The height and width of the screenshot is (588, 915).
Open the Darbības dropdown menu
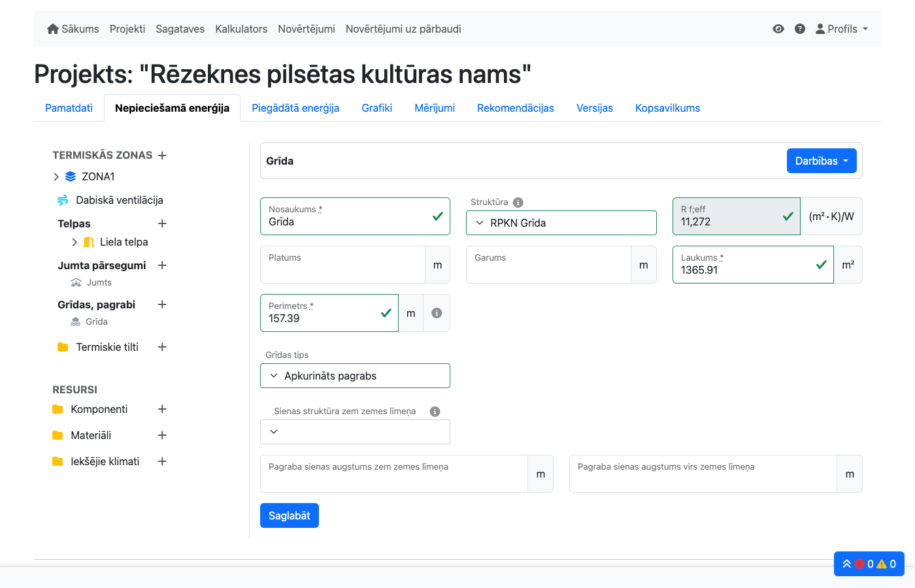pyautogui.click(x=822, y=160)
